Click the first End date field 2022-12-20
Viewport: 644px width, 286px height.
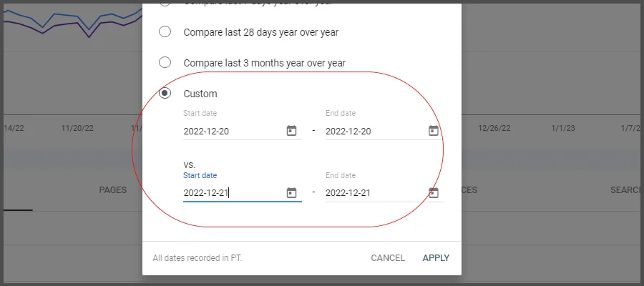[x=371, y=132]
